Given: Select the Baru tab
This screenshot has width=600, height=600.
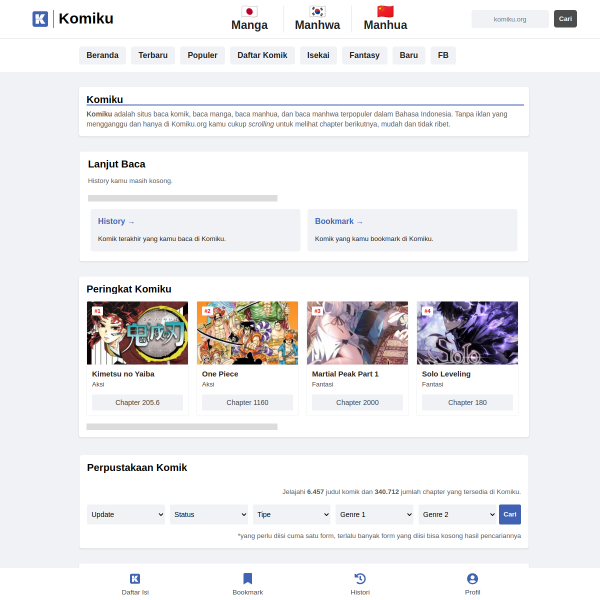Looking at the screenshot, I should pos(409,55).
